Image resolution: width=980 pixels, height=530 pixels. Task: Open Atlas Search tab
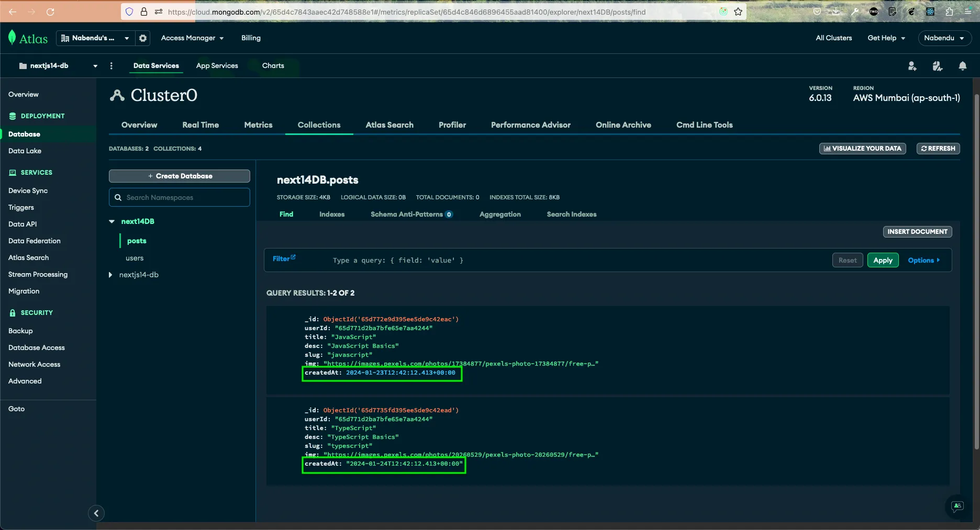tap(389, 125)
